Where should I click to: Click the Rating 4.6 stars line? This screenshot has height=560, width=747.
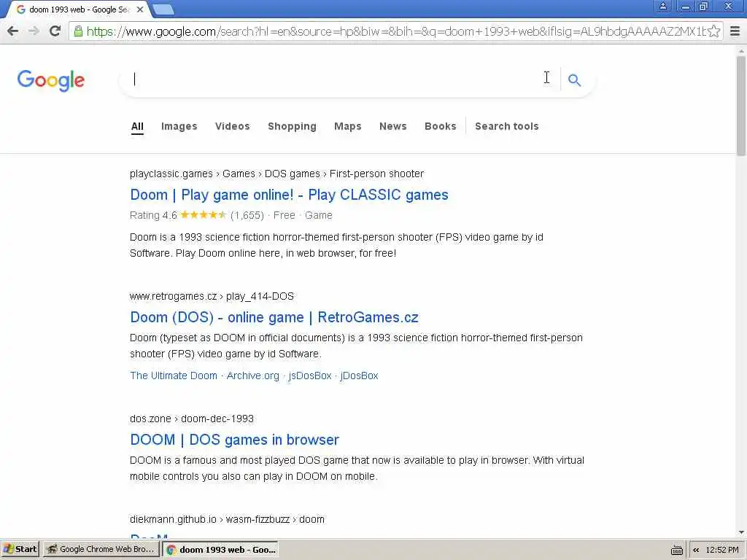pos(231,215)
